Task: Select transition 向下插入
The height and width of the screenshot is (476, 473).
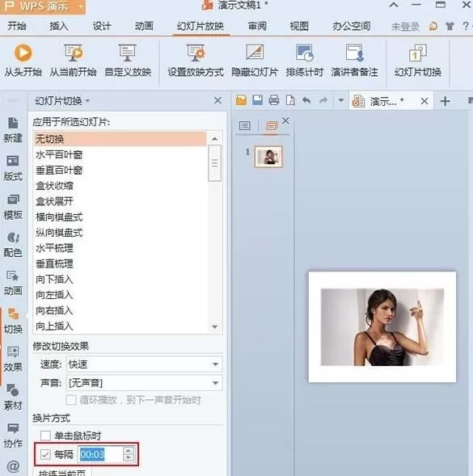Action: click(120, 280)
